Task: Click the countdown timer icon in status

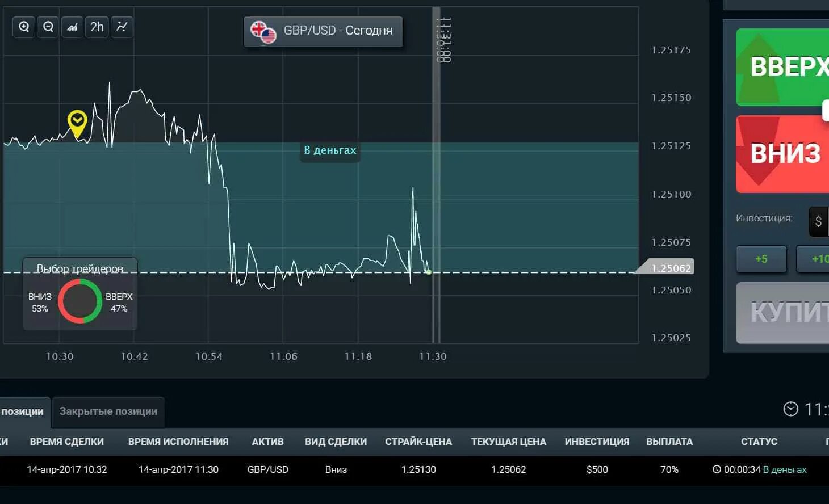Action: point(717,469)
